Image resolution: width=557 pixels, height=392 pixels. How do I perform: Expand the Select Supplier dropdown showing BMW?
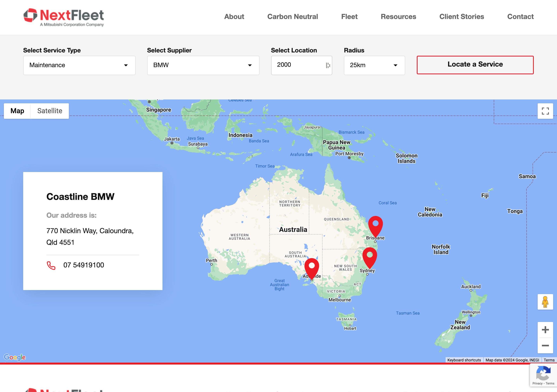coord(203,65)
